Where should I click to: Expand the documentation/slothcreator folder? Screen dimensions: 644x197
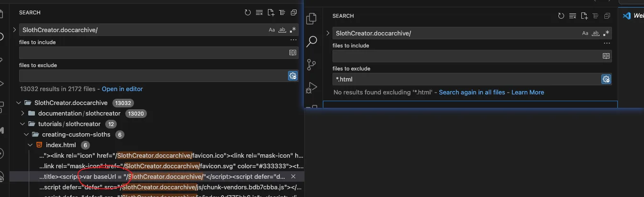22,114
